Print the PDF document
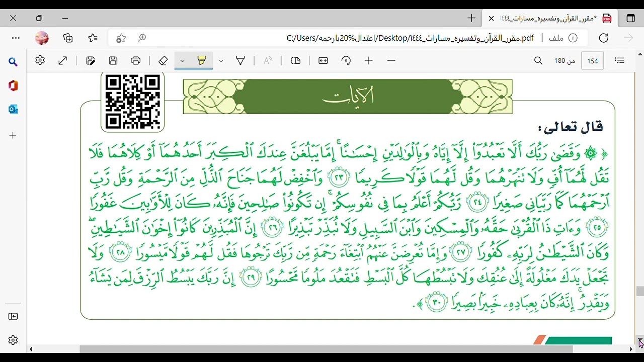The image size is (644, 362). click(136, 60)
